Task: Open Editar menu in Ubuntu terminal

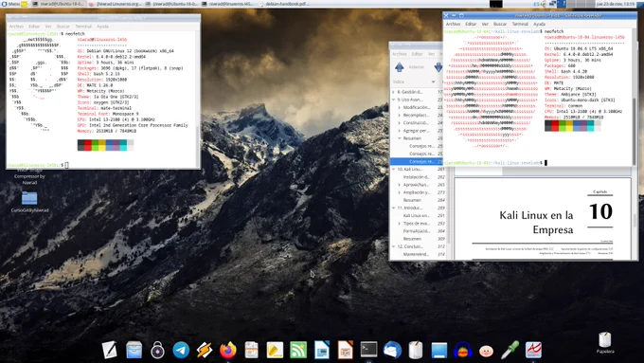Action: click(471, 25)
